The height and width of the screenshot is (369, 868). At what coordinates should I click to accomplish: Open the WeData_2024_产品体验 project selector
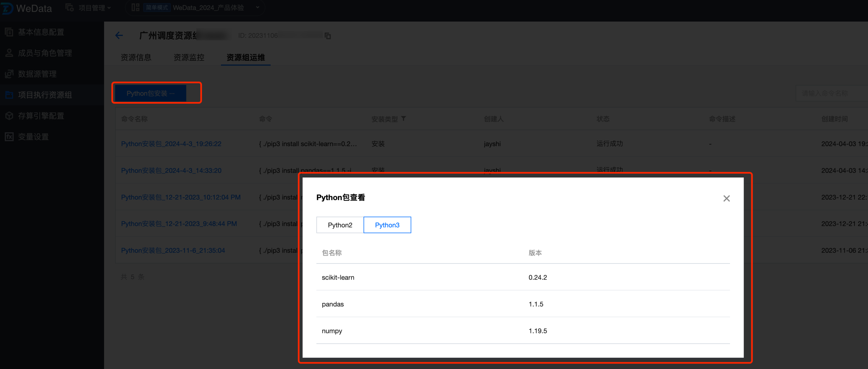[208, 8]
